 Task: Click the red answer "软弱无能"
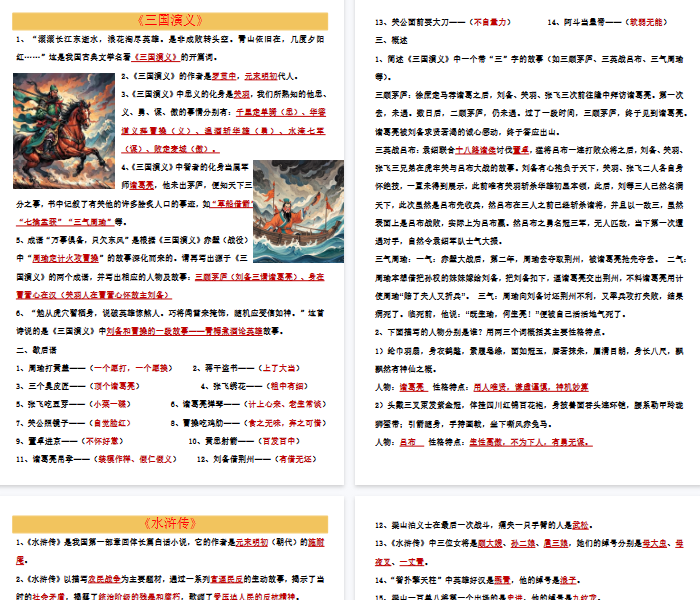pos(655,20)
